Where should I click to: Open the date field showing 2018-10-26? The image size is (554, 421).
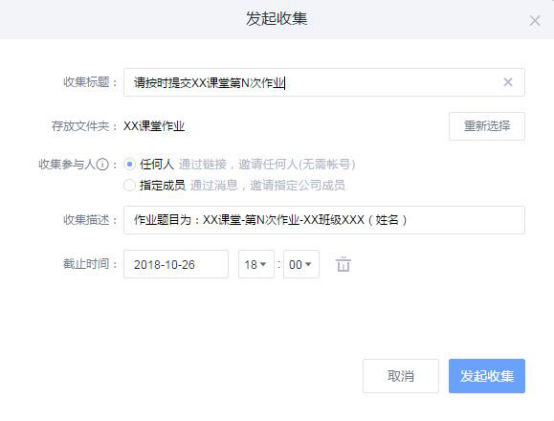(x=176, y=264)
